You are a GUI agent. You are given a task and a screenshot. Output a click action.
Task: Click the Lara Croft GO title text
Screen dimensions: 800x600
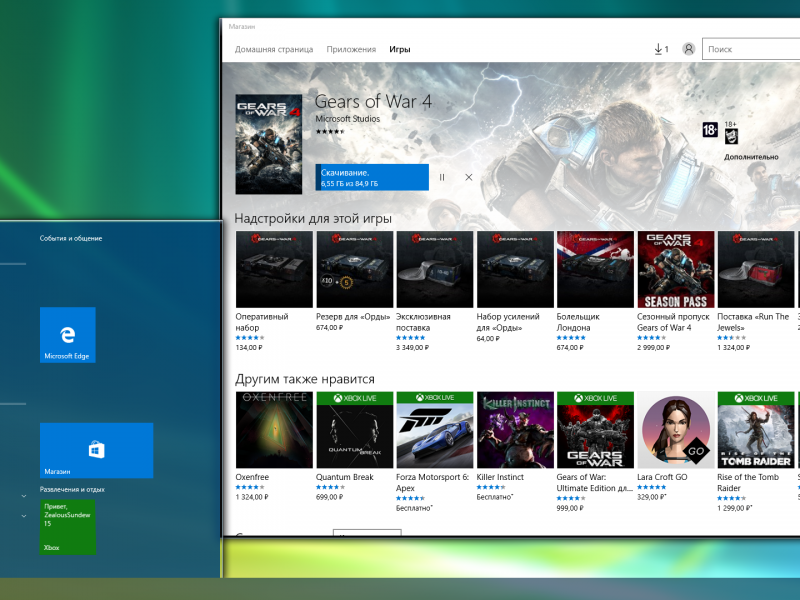[x=662, y=477]
